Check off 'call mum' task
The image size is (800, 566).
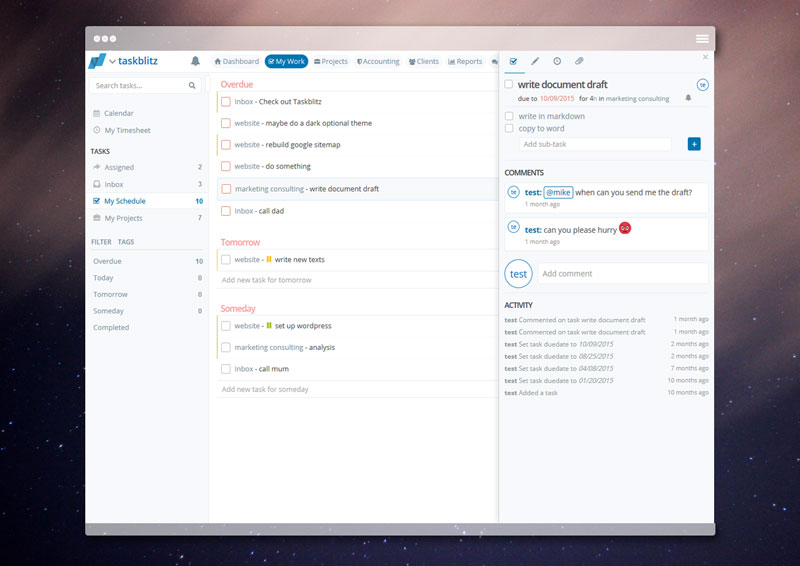[x=226, y=369]
